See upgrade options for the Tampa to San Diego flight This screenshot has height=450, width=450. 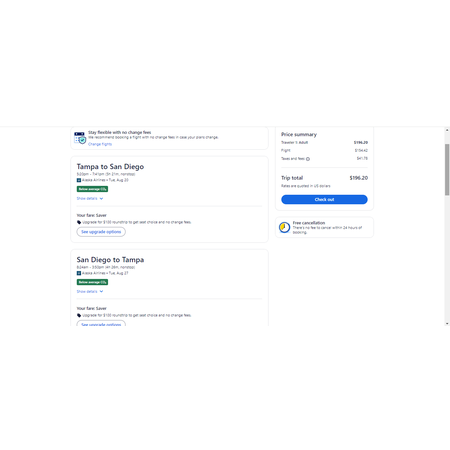click(x=101, y=232)
